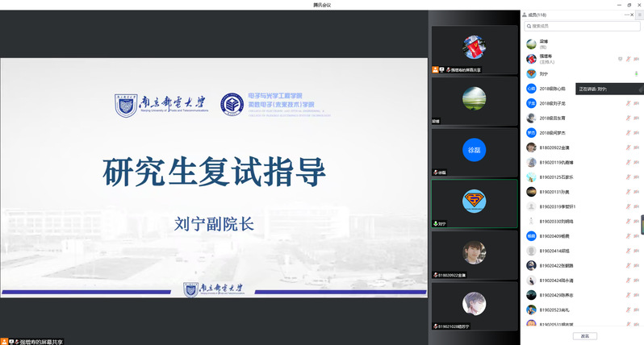Select 强增寿's screen share video thumbnail
This screenshot has height=345, width=644.
[474, 48]
